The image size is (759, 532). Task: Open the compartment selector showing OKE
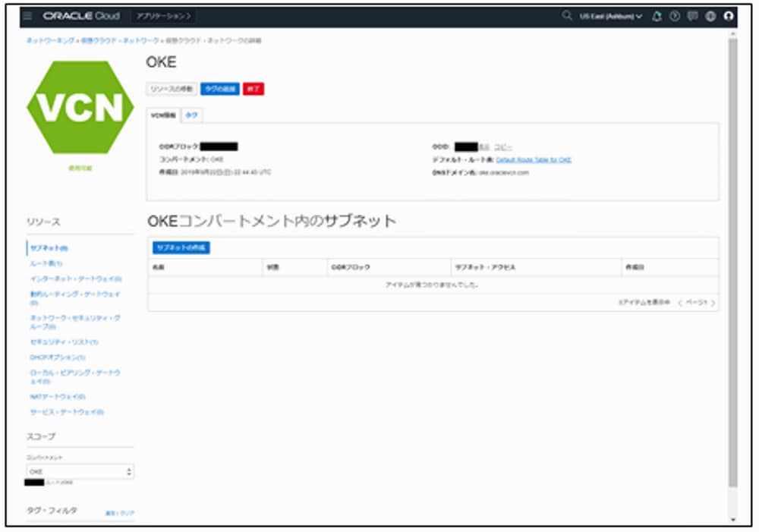(x=81, y=470)
